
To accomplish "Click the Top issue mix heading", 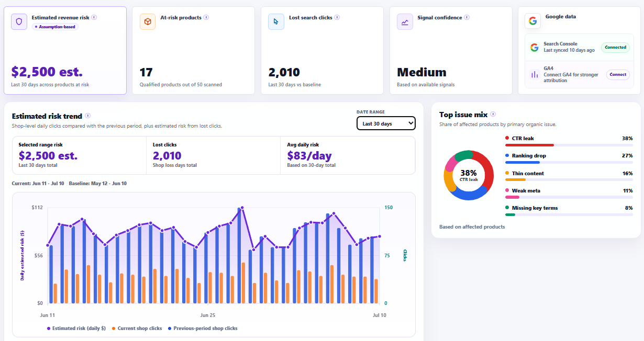I will click(x=463, y=115).
